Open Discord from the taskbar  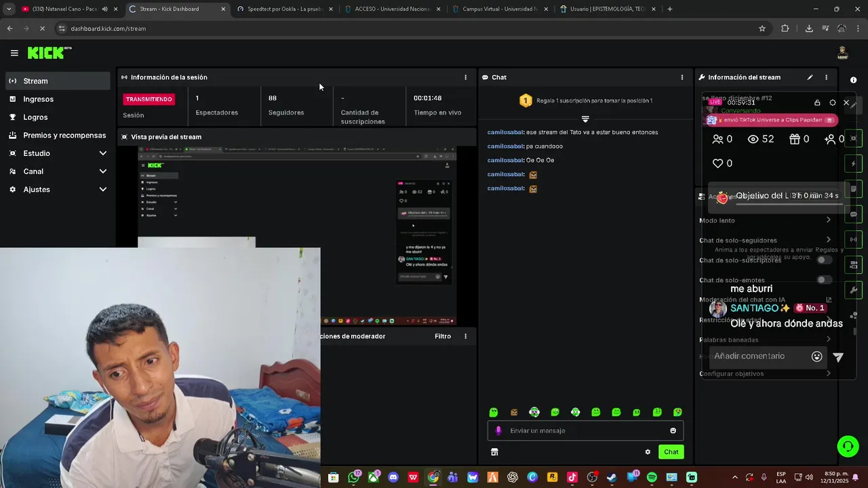393,477
